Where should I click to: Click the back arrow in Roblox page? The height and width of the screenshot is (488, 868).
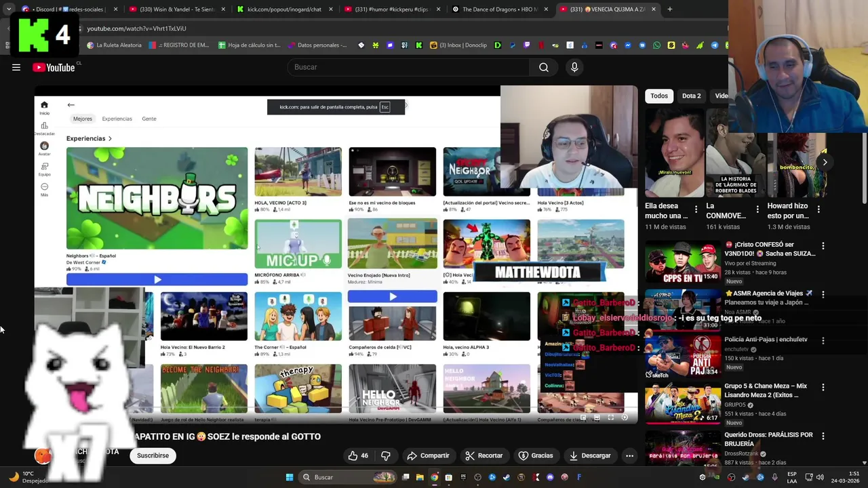coord(71,105)
